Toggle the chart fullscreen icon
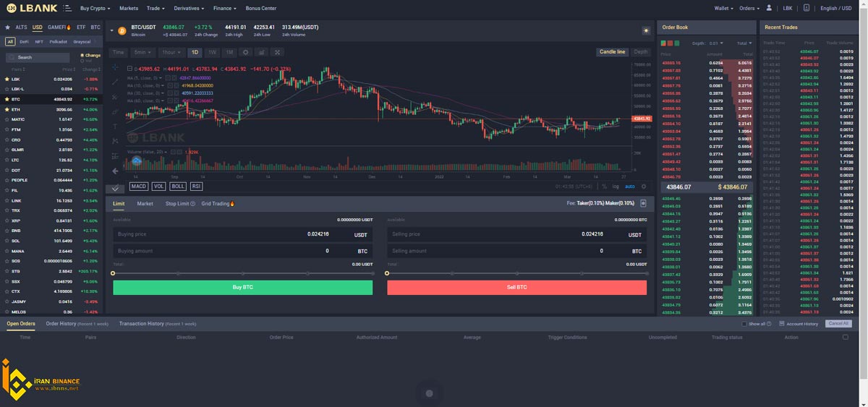Image resolution: width=868 pixels, height=407 pixels. pyautogui.click(x=276, y=52)
